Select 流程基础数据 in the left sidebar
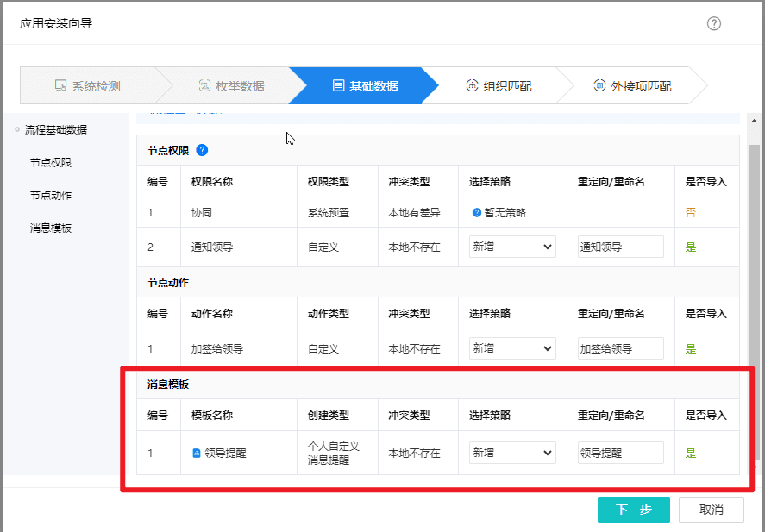 (x=55, y=129)
